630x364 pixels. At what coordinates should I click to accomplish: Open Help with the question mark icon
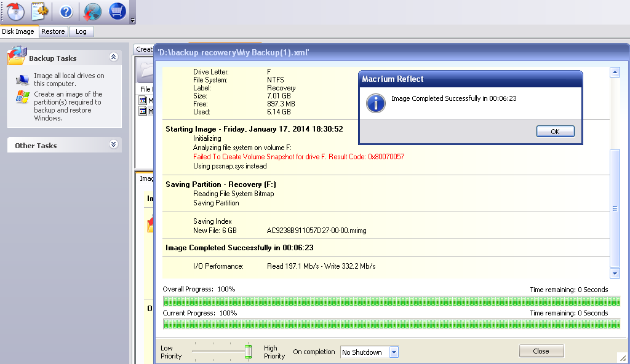[x=66, y=12]
